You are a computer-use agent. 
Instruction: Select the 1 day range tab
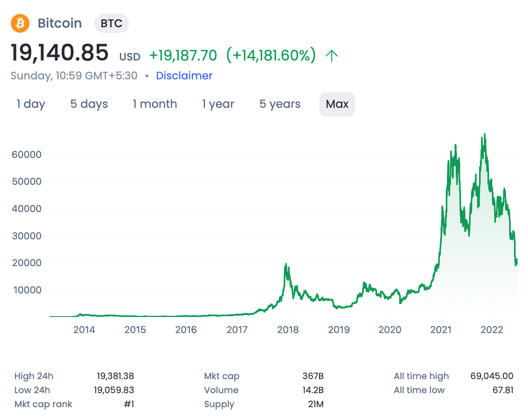click(x=31, y=104)
